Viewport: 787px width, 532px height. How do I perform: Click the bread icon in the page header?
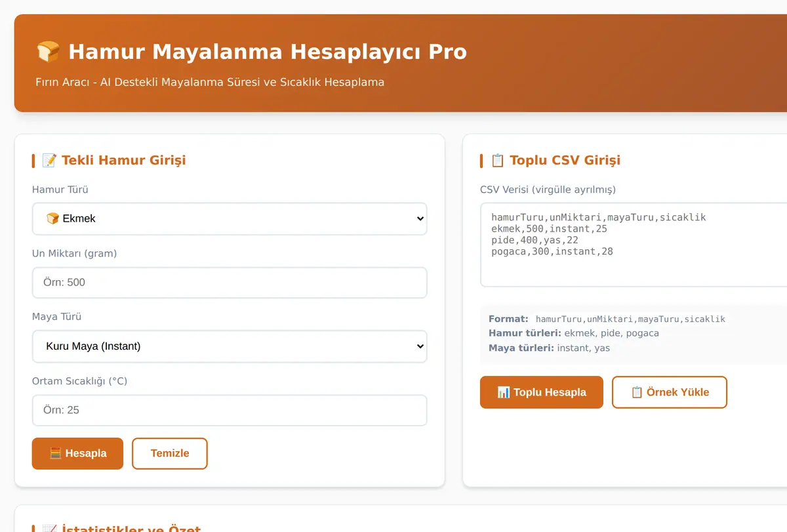tap(48, 51)
